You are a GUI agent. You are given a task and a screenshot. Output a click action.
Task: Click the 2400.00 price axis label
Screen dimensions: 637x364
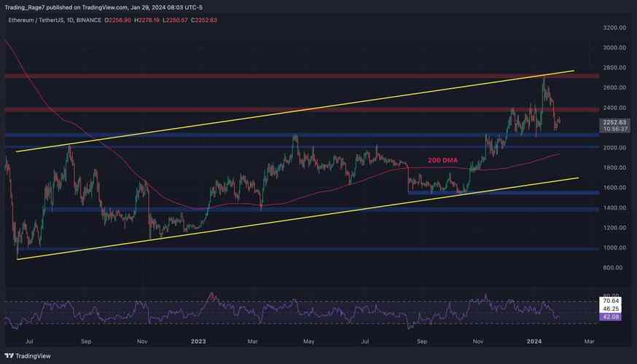[x=614, y=108]
